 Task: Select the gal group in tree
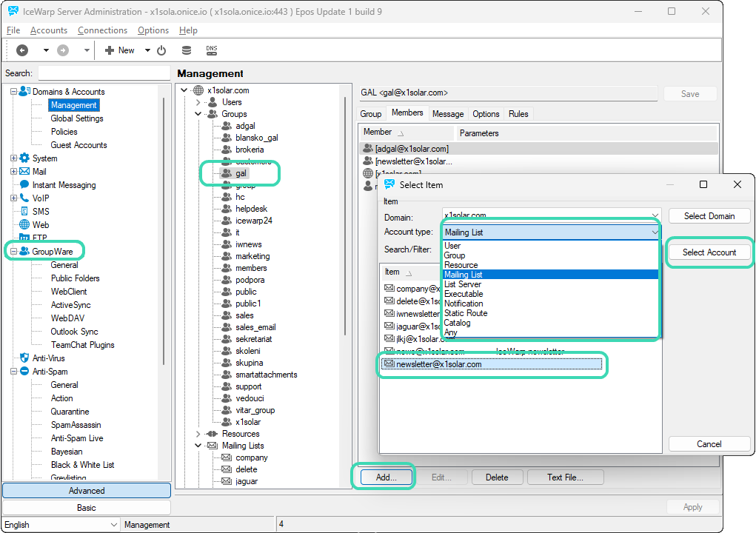(x=234, y=173)
